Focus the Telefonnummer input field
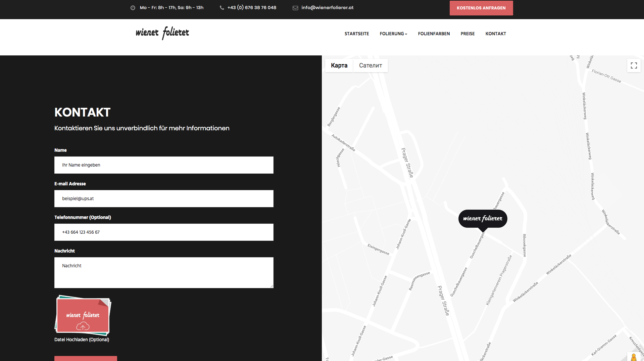 164,232
